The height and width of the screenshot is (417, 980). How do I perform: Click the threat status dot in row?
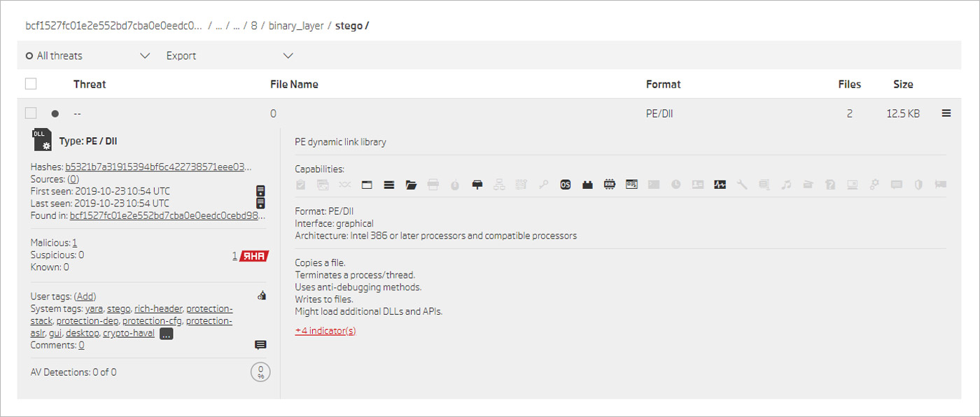[55, 113]
